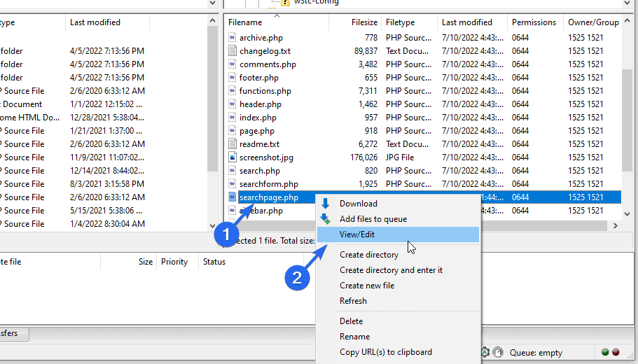The height and width of the screenshot is (364, 638).
Task: Select View/Edit in the context menu
Action: tap(398, 234)
